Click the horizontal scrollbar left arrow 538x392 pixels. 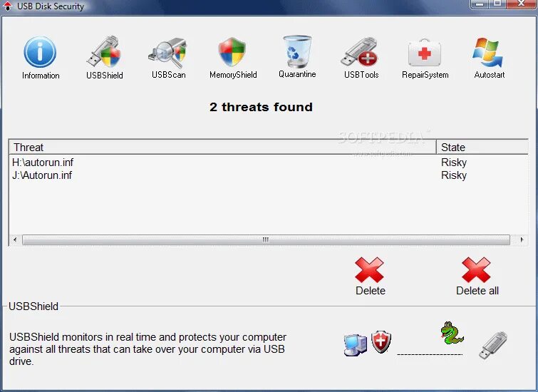coord(15,239)
